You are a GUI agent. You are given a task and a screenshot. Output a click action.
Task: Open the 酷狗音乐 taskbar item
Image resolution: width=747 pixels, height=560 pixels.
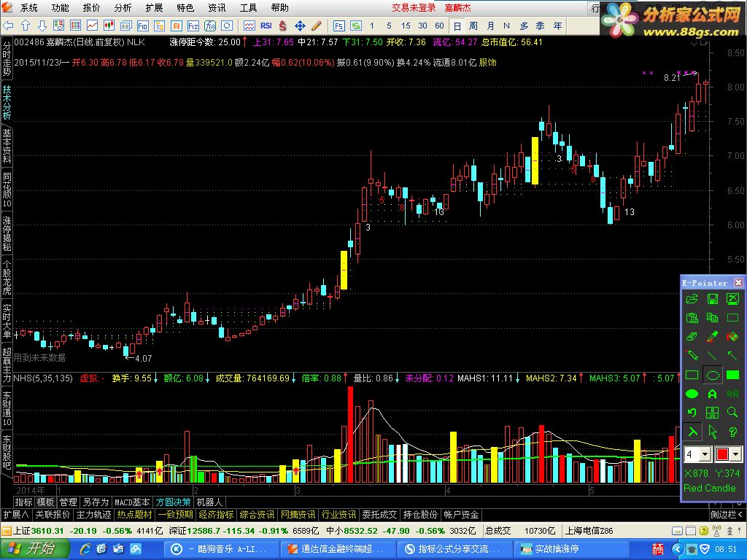220,549
